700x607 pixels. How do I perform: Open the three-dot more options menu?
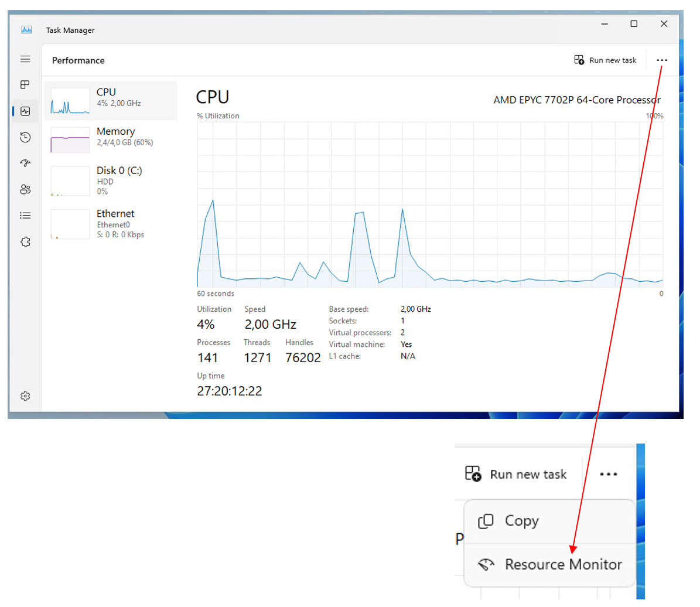click(x=661, y=60)
